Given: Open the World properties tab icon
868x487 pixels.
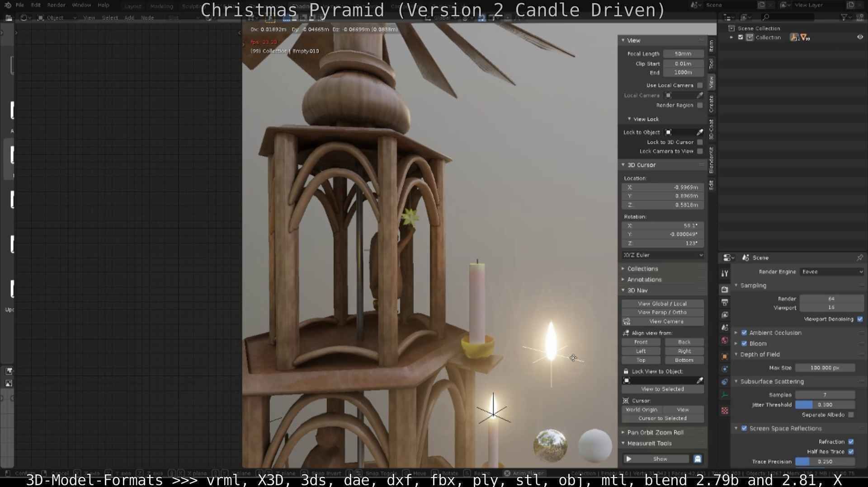Looking at the screenshot, I should 725,340.
